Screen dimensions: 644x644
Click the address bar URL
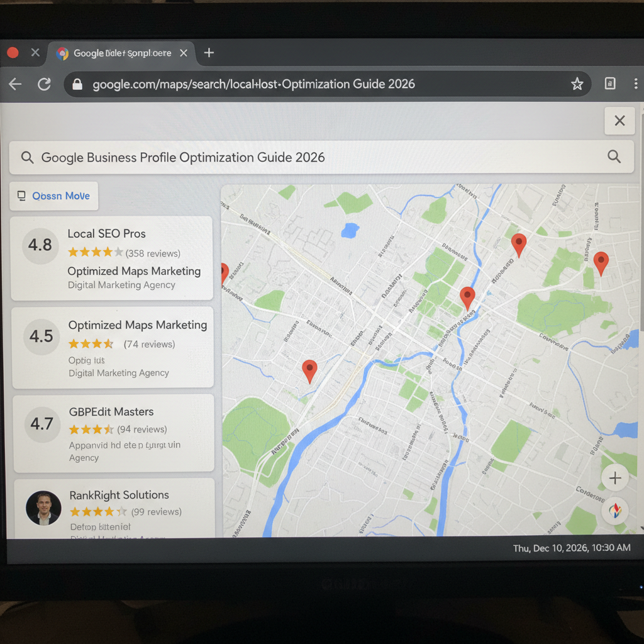point(253,84)
